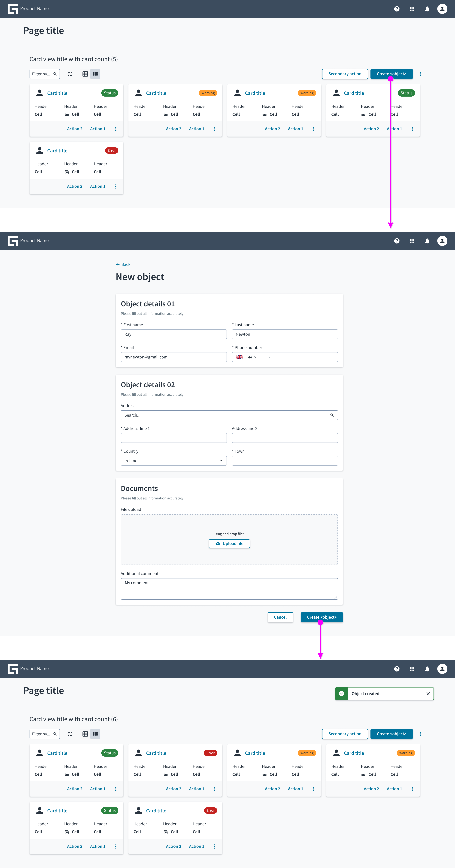Focus the First name field containing Ray
The width and height of the screenshot is (455, 868).
(x=174, y=334)
